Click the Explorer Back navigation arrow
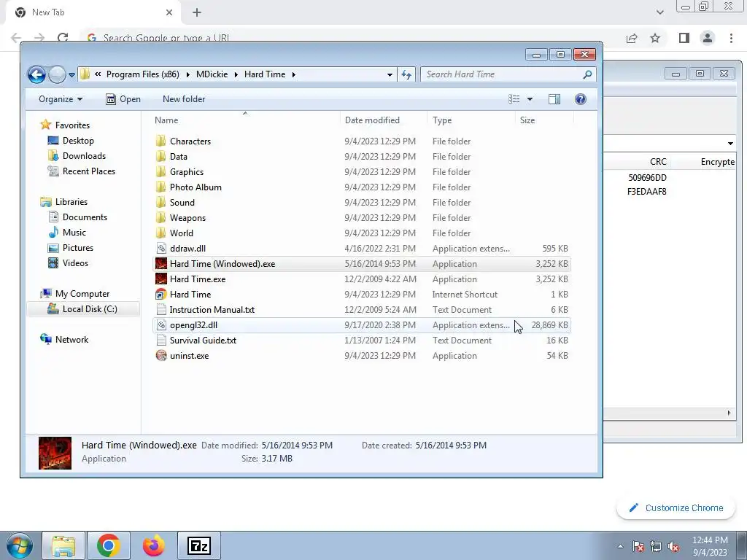 tap(36, 74)
